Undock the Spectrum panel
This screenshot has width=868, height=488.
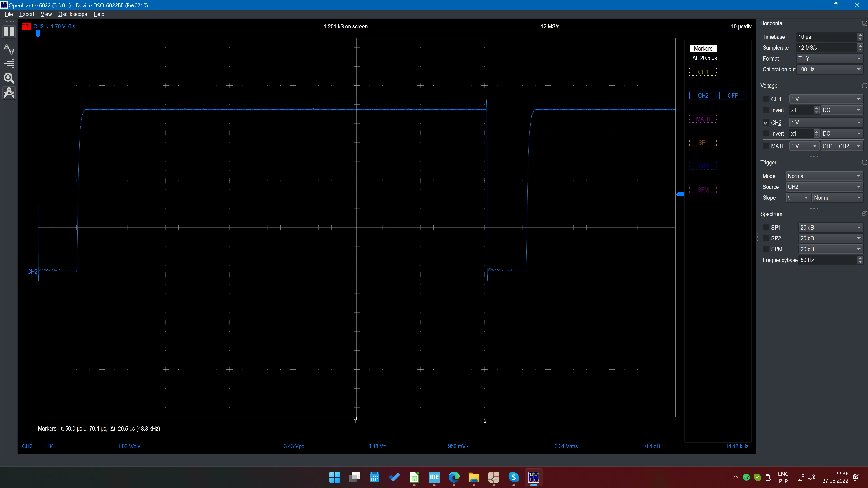[x=864, y=214]
